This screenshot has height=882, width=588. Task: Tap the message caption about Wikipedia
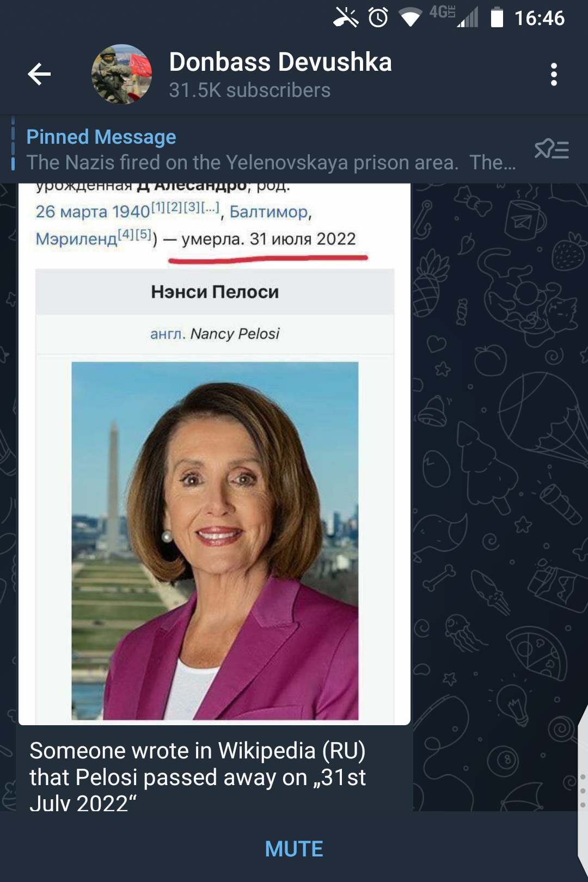[x=198, y=776]
